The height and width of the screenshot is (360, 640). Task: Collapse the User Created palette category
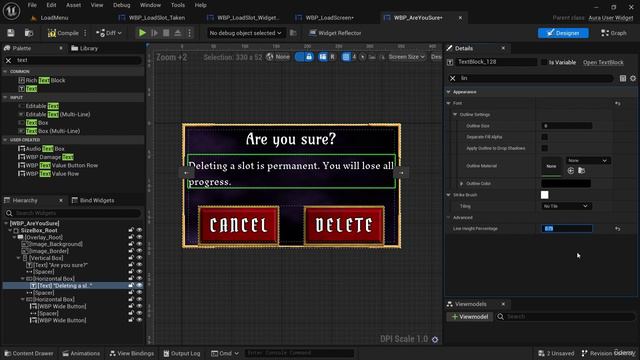(x=5, y=140)
